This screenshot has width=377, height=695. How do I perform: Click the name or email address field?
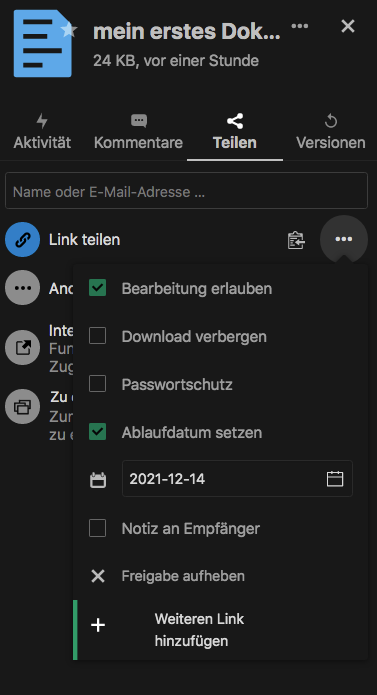pyautogui.click(x=187, y=191)
